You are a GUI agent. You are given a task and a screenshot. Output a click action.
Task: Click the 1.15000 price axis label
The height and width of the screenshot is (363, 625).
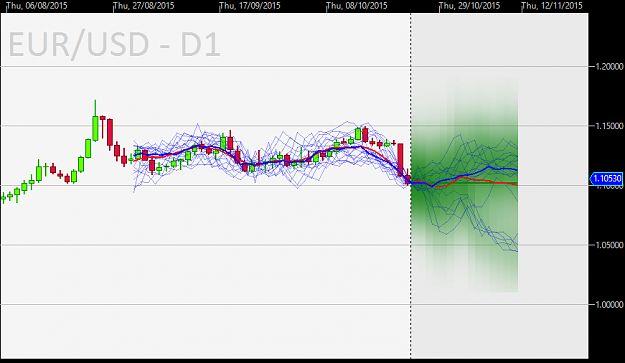coord(609,126)
